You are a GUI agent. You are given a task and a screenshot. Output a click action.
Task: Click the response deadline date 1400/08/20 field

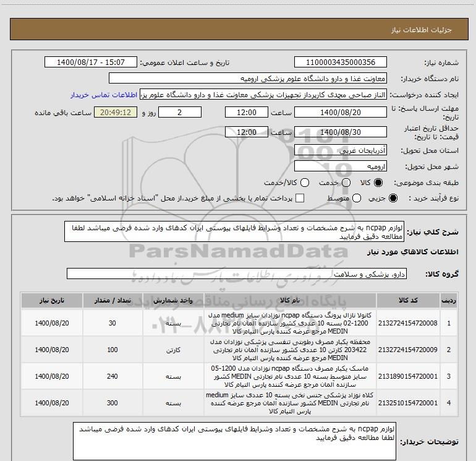click(x=341, y=113)
